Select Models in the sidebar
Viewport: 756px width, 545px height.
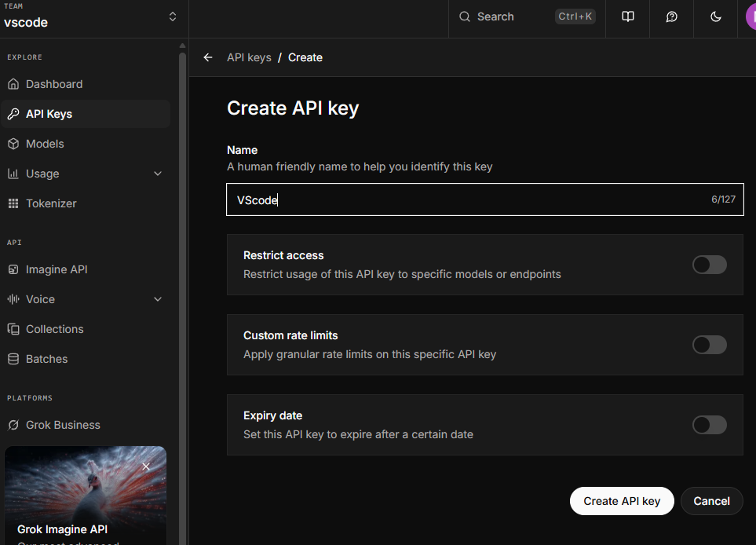click(x=86, y=144)
